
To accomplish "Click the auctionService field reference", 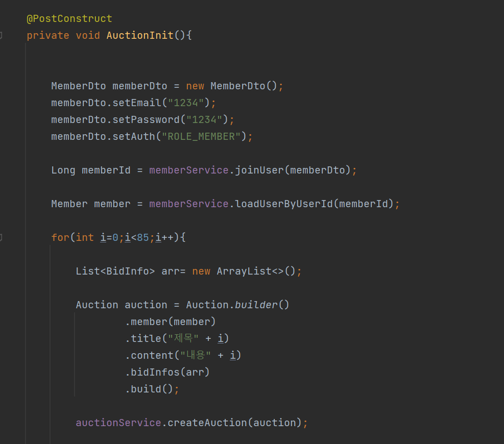I will [x=118, y=423].
